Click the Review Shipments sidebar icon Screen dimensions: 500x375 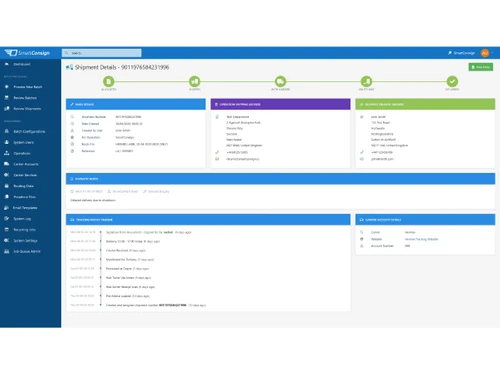point(7,109)
